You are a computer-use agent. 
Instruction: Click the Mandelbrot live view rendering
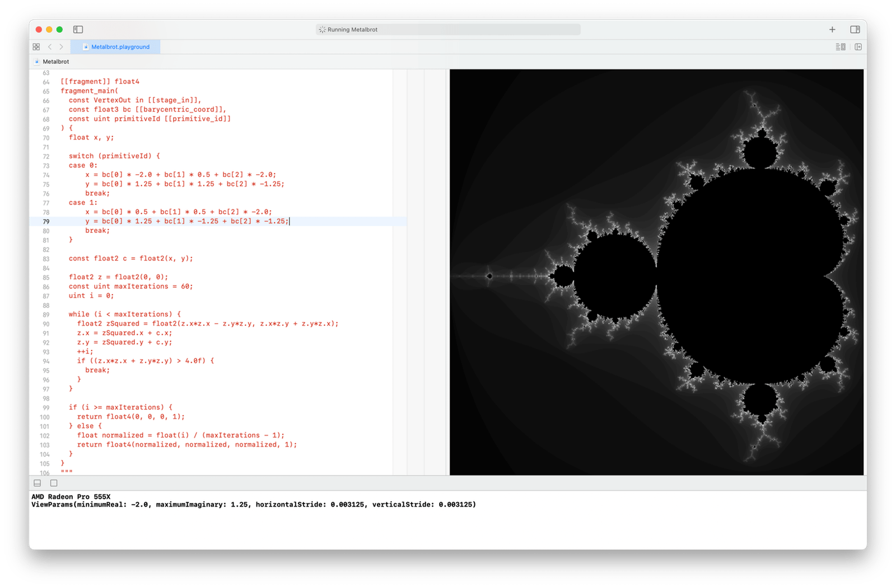click(x=656, y=272)
